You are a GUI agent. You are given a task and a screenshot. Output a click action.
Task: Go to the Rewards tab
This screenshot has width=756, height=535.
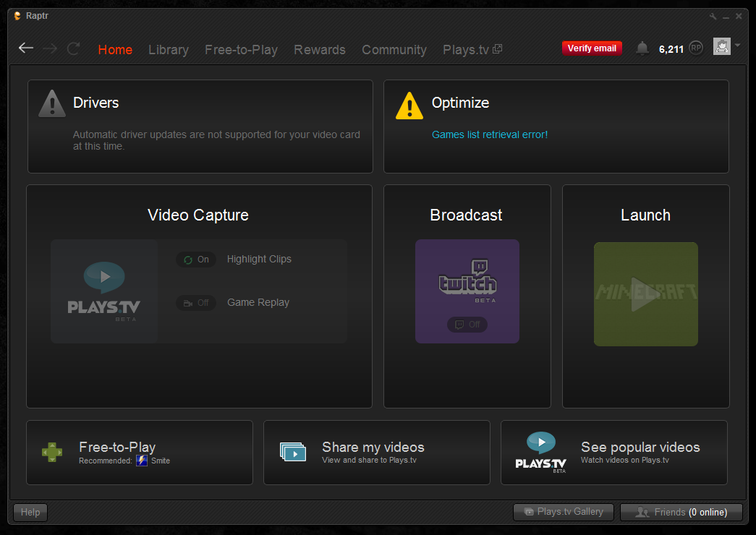coord(320,50)
